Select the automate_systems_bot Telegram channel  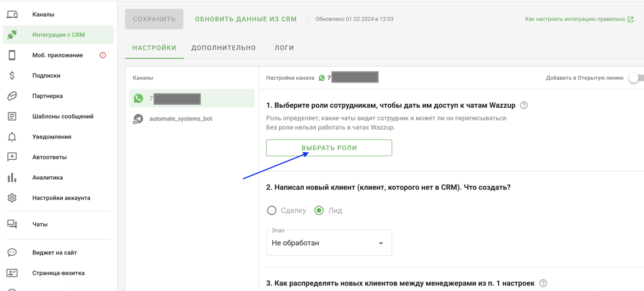pyautogui.click(x=181, y=119)
